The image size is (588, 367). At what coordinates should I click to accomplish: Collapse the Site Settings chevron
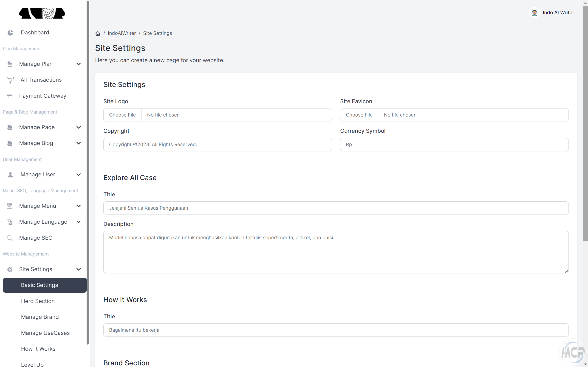[79, 270]
